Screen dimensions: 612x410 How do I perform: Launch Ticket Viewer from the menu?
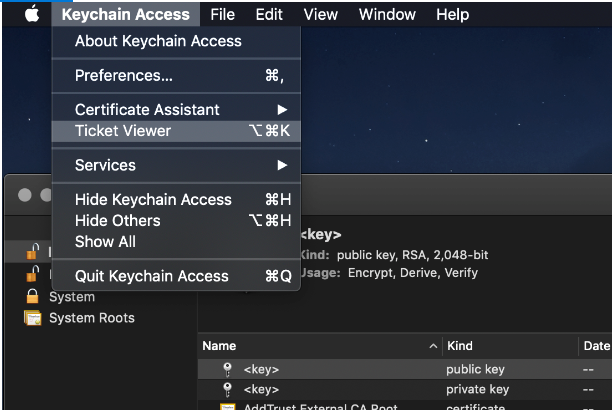pos(176,131)
